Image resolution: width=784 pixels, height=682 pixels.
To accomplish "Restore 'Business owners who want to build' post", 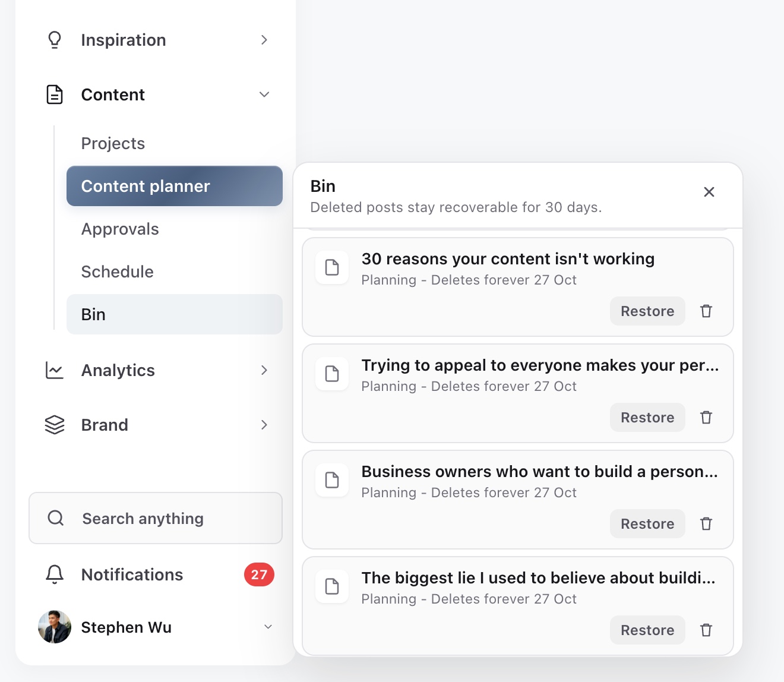I will coord(647,524).
